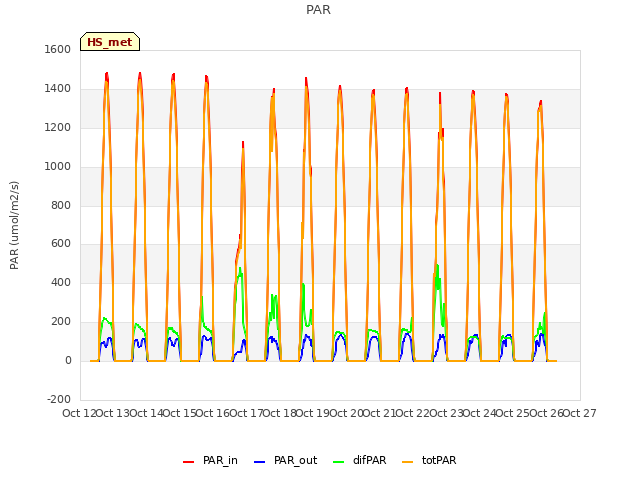Select the totPAR legend label
The height and width of the screenshot is (480, 640).
point(439,460)
